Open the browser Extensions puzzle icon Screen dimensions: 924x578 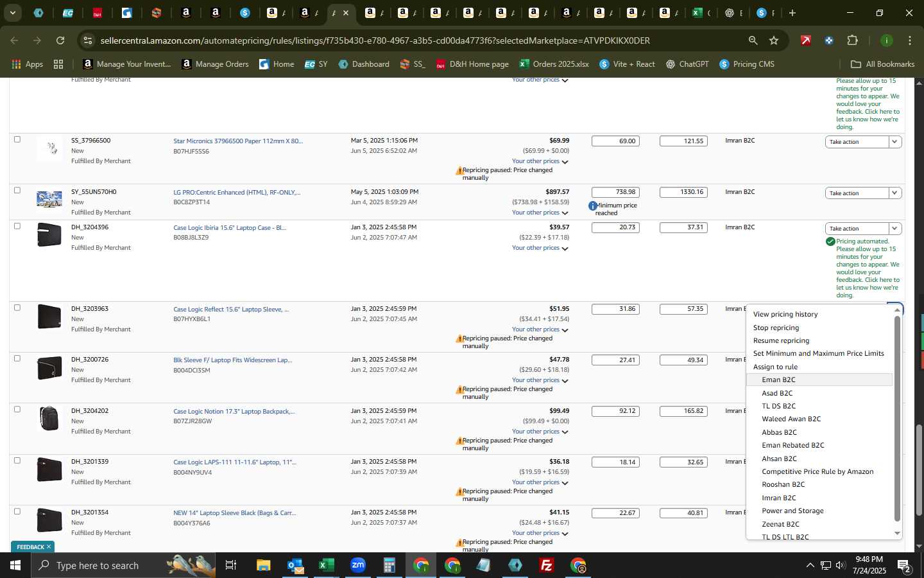[852, 40]
